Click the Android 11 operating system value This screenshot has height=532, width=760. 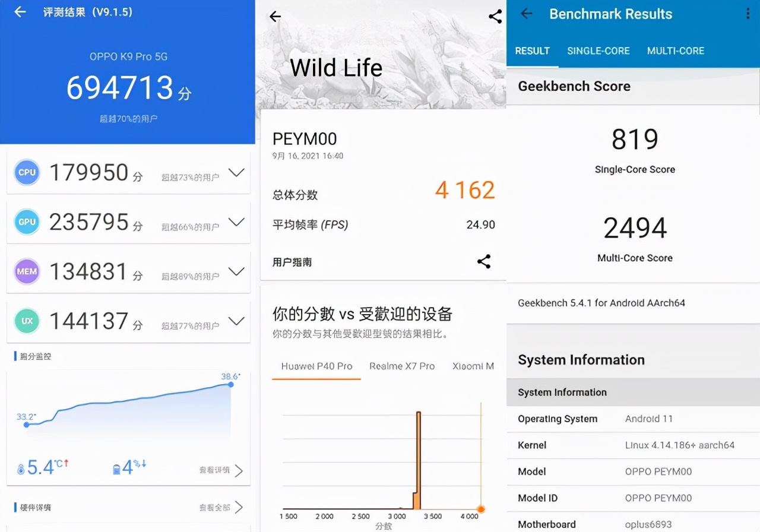649,419
